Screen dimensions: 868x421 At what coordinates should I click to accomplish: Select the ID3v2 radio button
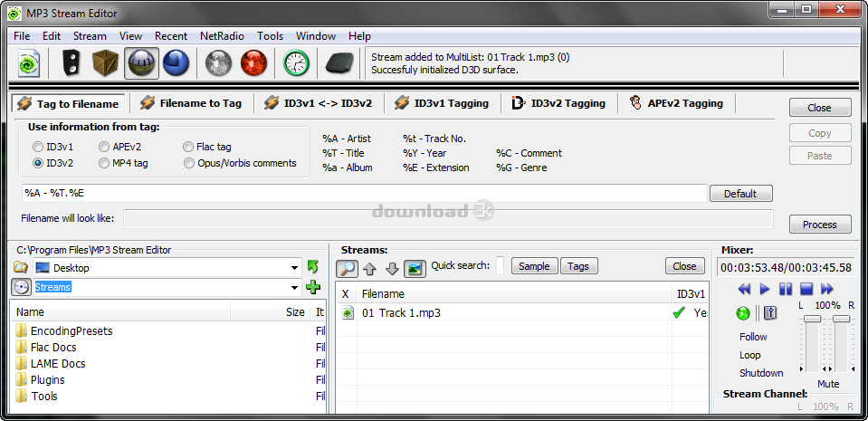38,163
